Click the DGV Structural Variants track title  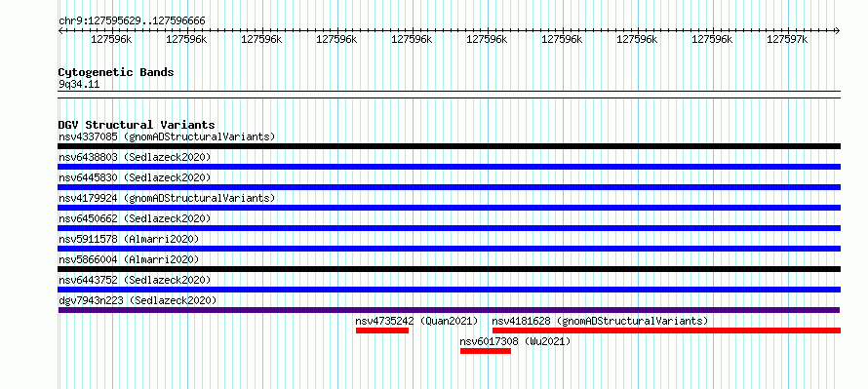pos(137,125)
